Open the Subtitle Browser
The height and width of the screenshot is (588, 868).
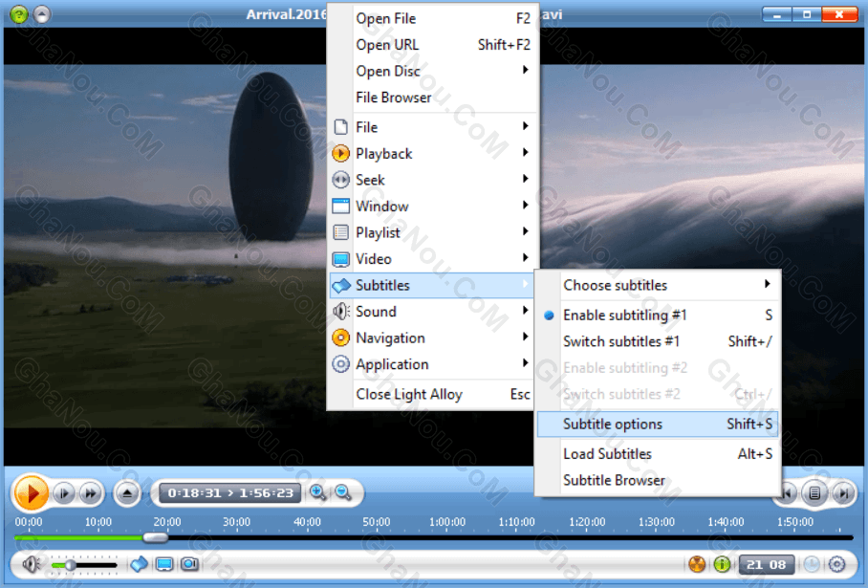coord(658,481)
